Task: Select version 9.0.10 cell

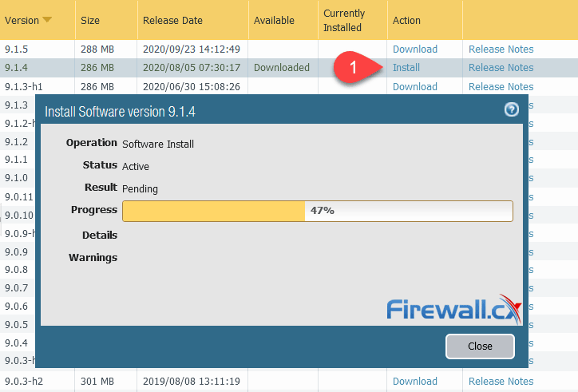Action: pyautogui.click(x=19, y=215)
